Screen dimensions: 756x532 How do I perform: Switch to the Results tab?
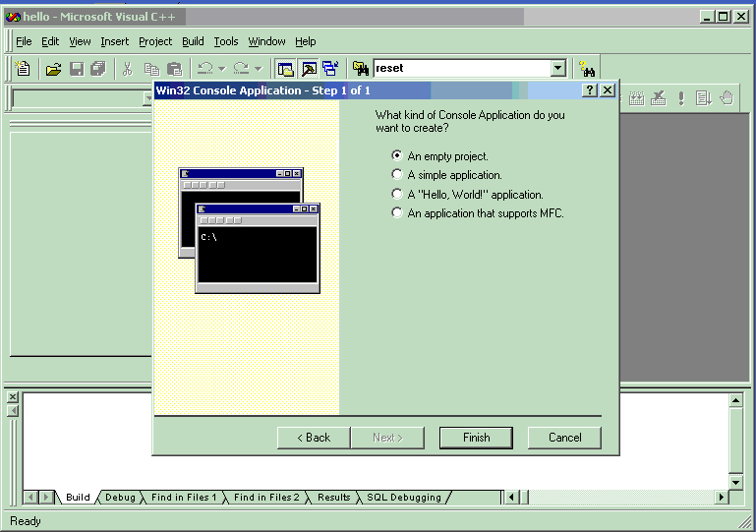click(333, 498)
